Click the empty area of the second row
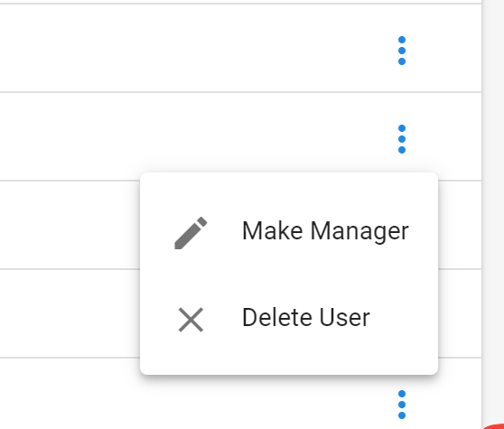The width and height of the screenshot is (504, 429). tap(193, 136)
